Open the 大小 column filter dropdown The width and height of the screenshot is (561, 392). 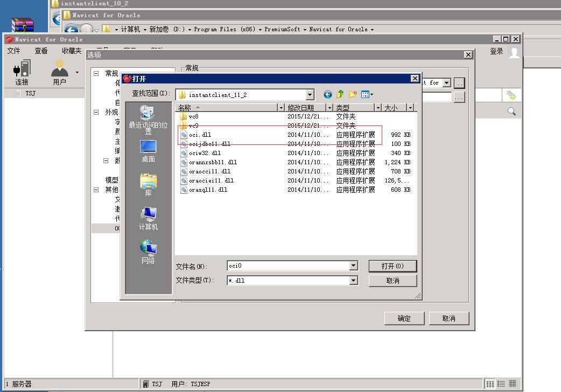coord(410,107)
